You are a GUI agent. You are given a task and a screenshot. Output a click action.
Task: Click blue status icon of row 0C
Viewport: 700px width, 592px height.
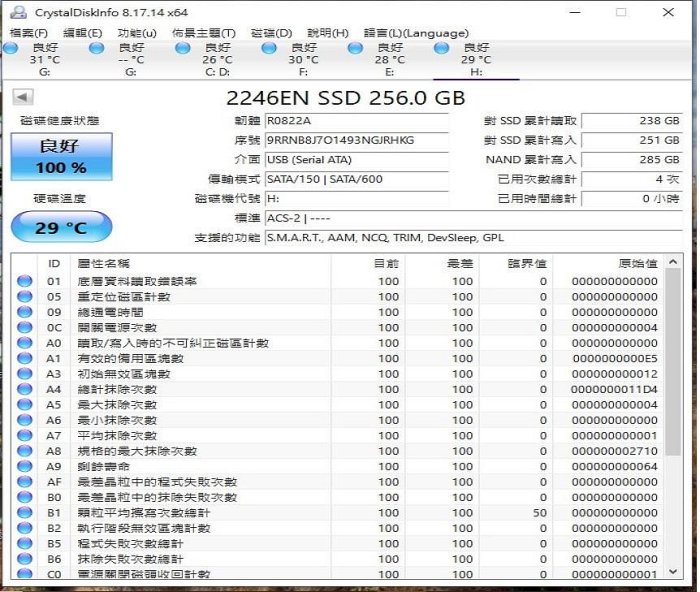pyautogui.click(x=25, y=328)
